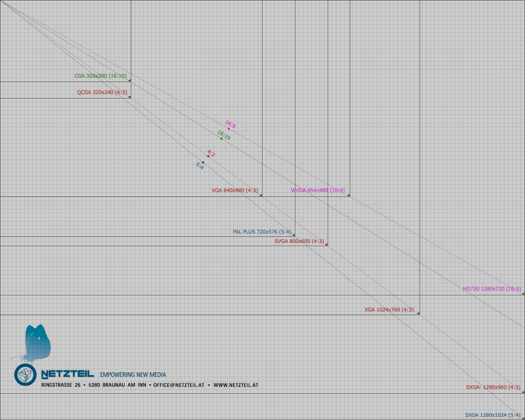Click the Netzteil round cube logo

coord(25,374)
